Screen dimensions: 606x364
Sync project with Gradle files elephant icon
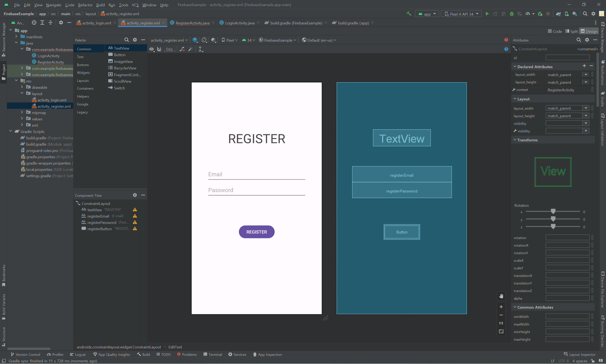pyautogui.click(x=558, y=14)
